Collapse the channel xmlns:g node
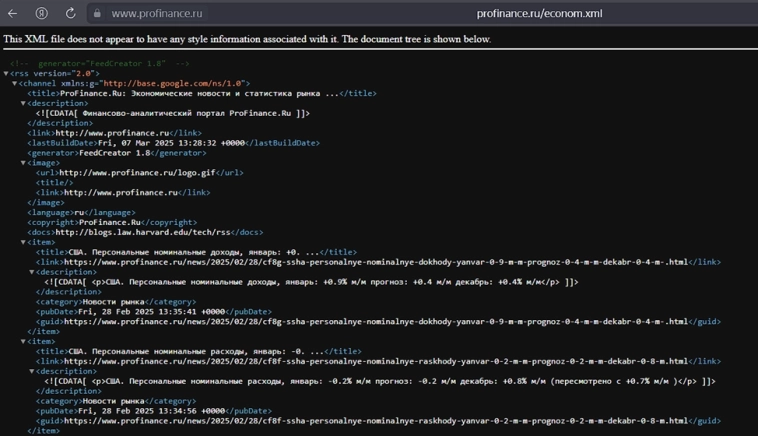 (15, 84)
